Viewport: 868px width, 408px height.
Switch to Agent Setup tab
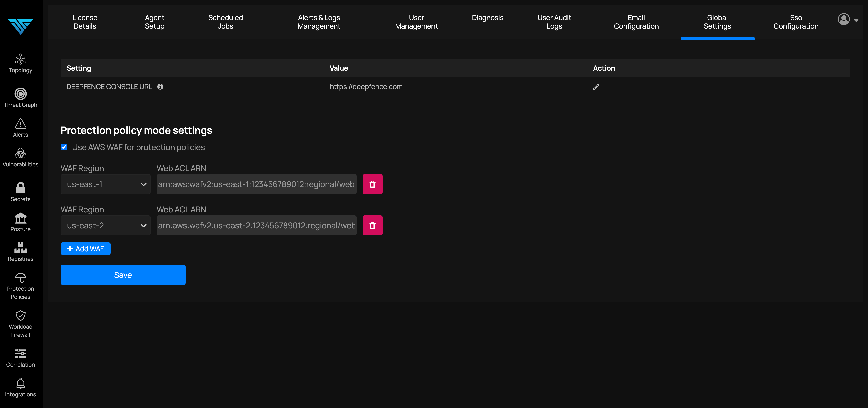[x=155, y=22]
